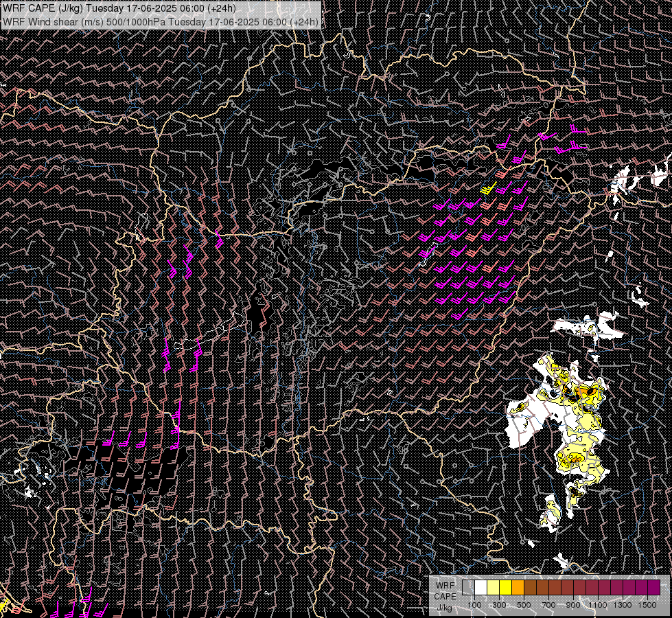The image size is (672, 618).
Task: Click the '1300' legend scale label
Action: tap(623, 605)
